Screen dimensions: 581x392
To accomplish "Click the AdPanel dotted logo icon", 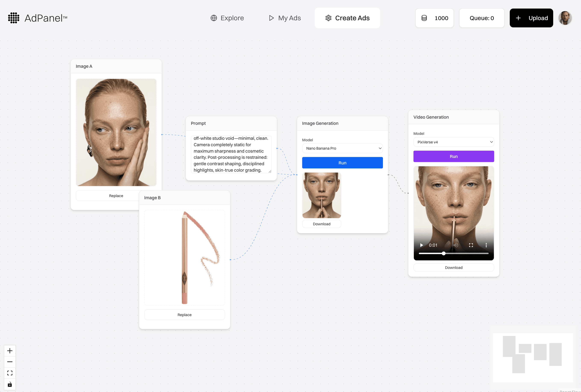I will pos(13,18).
